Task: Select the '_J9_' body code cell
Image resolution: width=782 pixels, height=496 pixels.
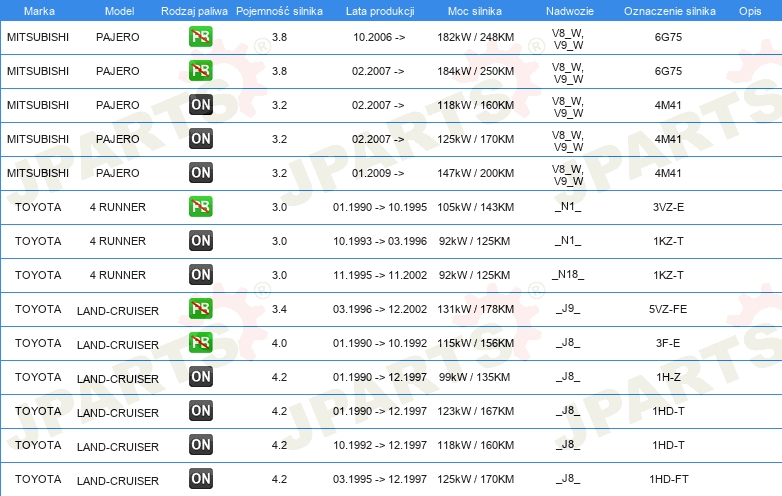Action: point(568,309)
